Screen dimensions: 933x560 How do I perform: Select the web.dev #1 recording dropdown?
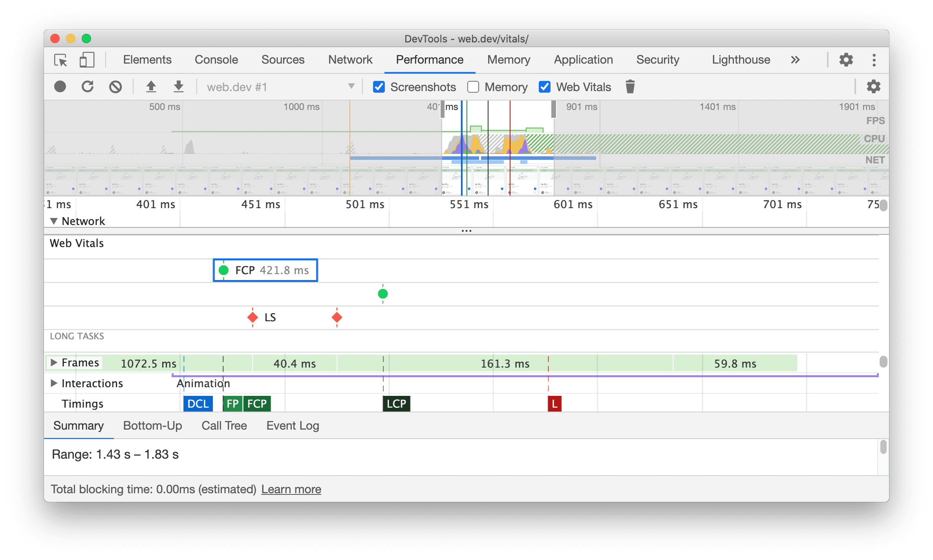pos(276,87)
